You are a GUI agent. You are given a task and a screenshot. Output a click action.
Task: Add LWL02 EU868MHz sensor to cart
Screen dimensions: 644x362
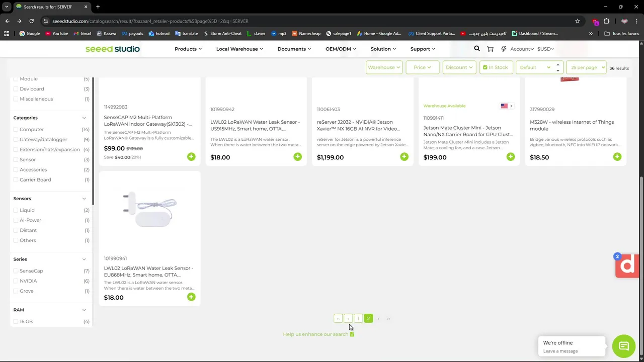[x=191, y=297]
